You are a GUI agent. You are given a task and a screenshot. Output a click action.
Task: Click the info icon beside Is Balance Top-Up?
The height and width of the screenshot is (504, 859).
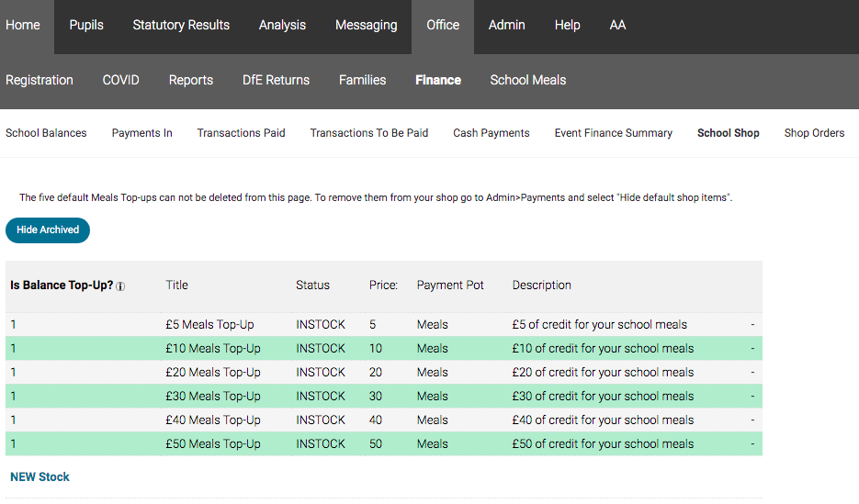point(120,286)
